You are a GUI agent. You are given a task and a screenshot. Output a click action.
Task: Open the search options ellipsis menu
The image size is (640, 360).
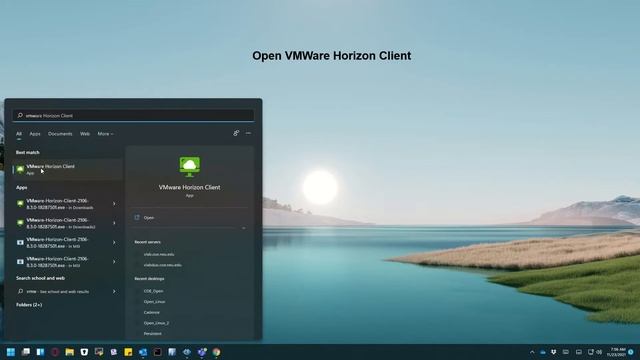click(248, 133)
